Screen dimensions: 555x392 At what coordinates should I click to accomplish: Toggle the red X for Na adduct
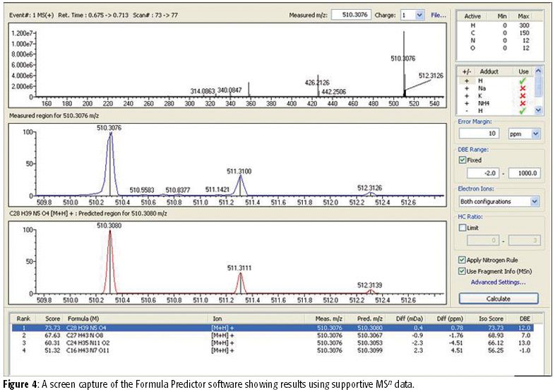click(x=523, y=88)
